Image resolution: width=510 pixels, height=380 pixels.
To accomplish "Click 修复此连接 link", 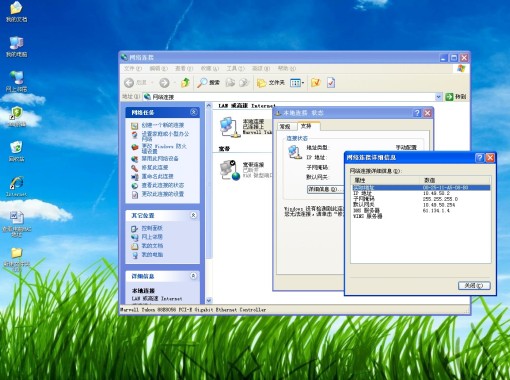I will pyautogui.click(x=155, y=168).
